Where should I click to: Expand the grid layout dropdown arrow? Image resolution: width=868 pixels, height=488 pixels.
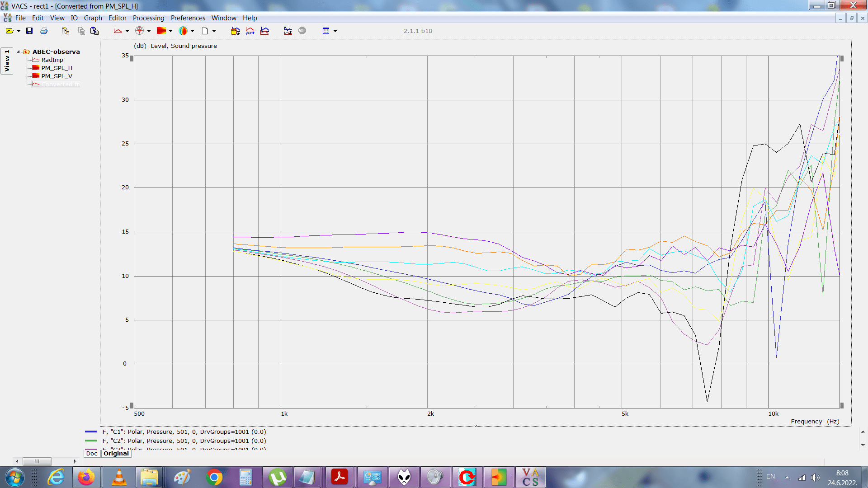[x=335, y=31]
